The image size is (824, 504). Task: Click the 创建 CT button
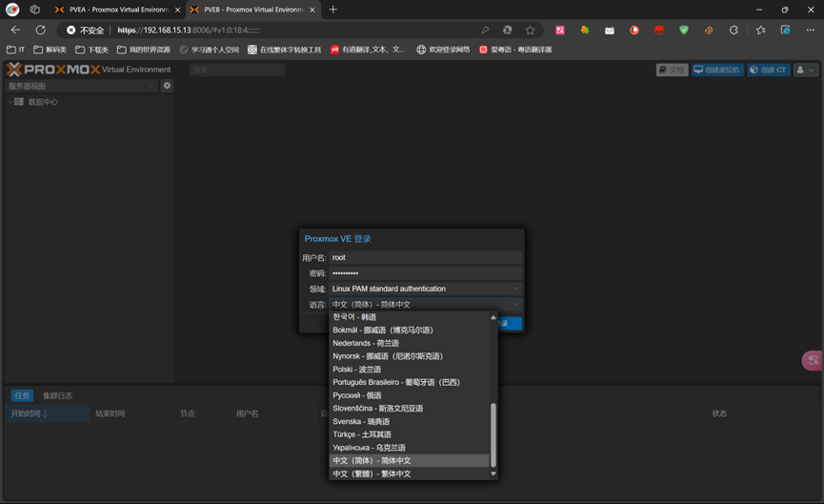(769, 70)
